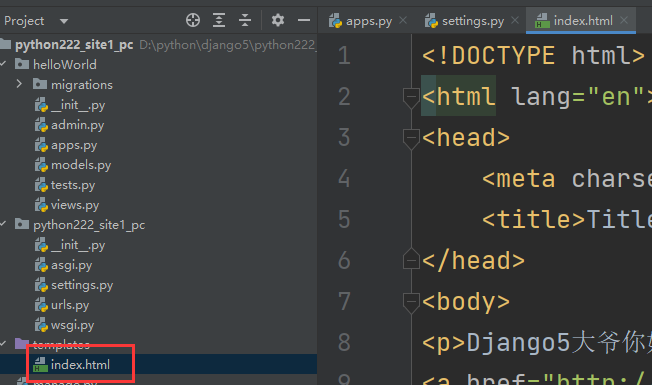Click the Python icon of helloWorld __init__.py
This screenshot has width=652, height=385.
click(x=41, y=105)
